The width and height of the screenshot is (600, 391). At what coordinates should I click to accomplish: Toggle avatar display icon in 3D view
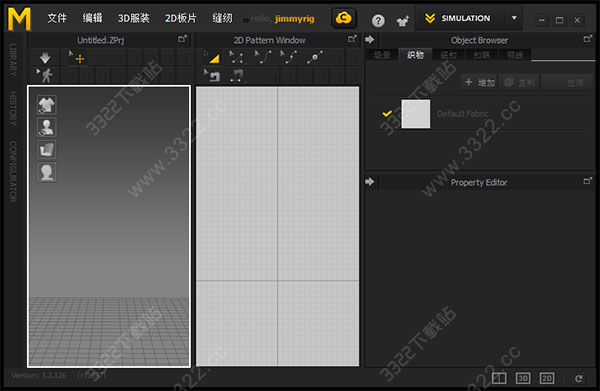coord(46,127)
